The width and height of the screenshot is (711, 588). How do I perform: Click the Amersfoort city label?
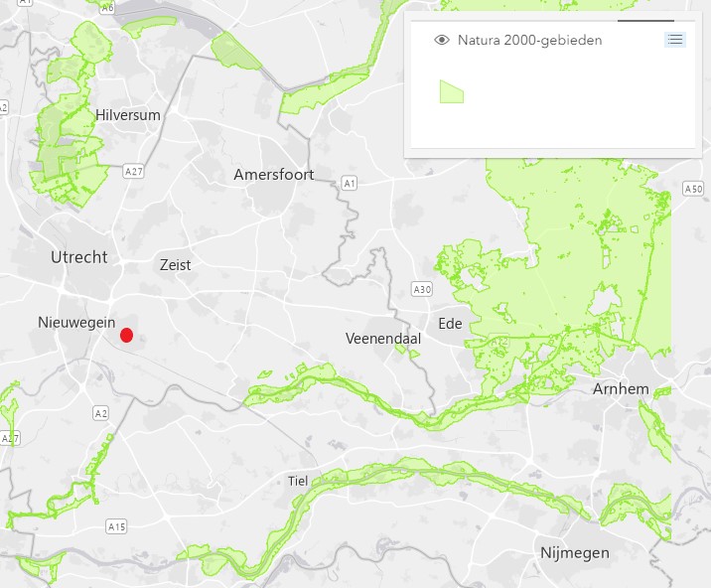tap(274, 174)
